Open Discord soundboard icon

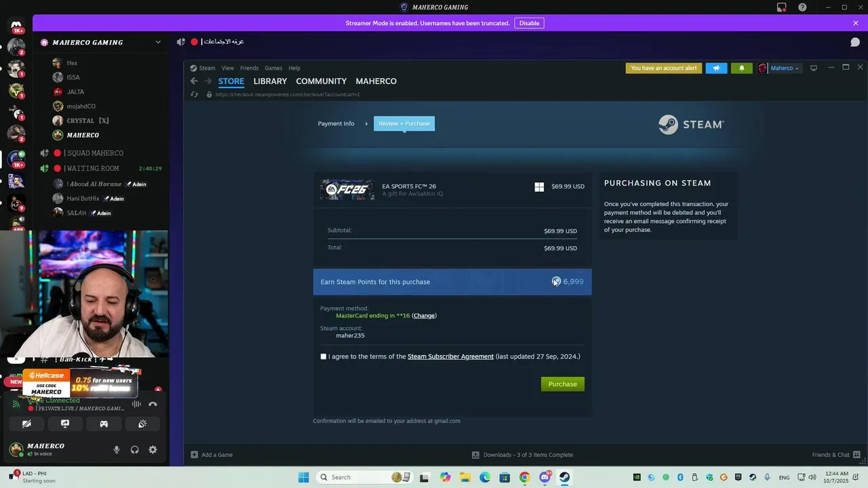pos(142,424)
